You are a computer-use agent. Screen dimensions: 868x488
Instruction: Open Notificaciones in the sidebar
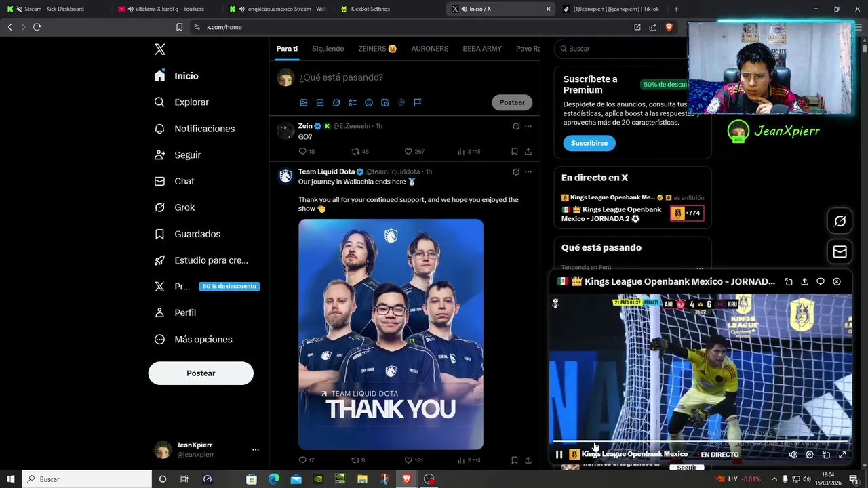pos(194,129)
